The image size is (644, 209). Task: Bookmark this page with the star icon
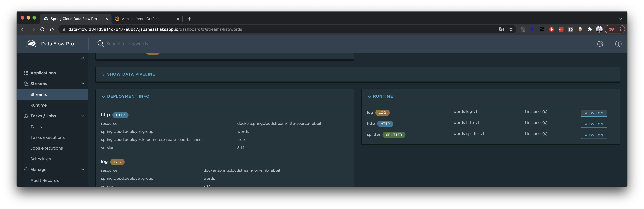[511, 29]
